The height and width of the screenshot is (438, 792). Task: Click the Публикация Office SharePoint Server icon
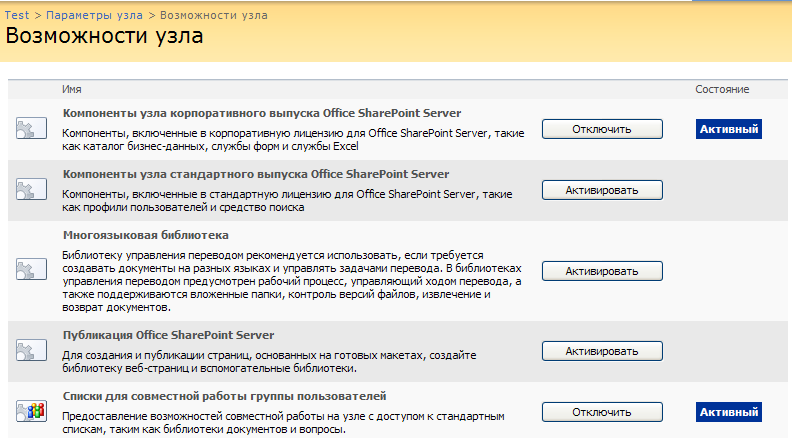(31, 350)
